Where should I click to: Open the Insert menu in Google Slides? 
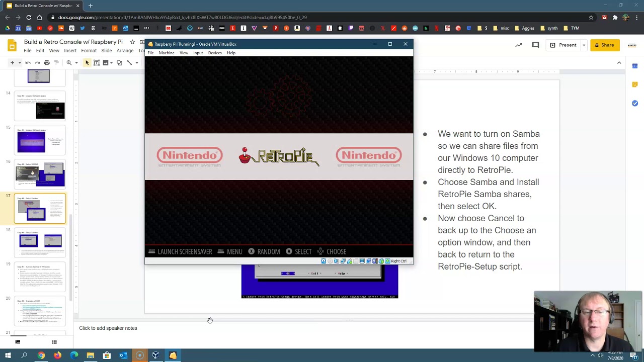(70, 51)
